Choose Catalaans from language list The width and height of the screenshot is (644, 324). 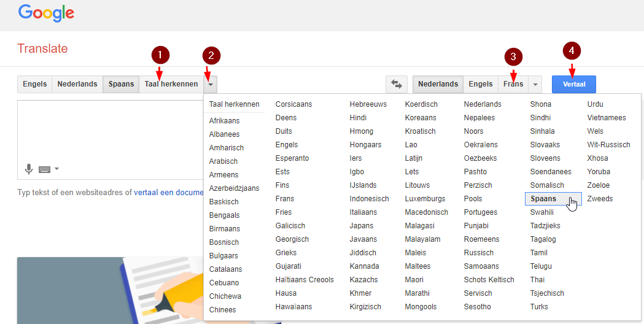tap(225, 269)
